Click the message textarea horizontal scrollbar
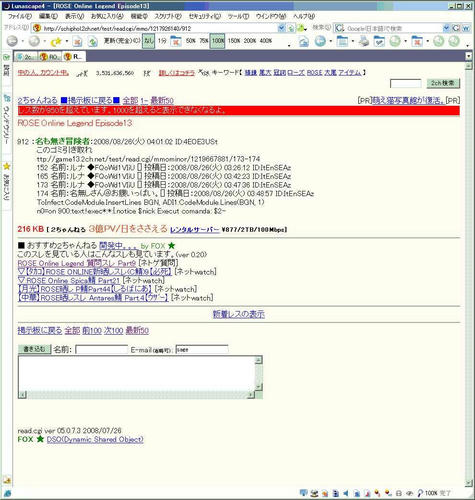Screen dimensions: 475x500 point(137,395)
